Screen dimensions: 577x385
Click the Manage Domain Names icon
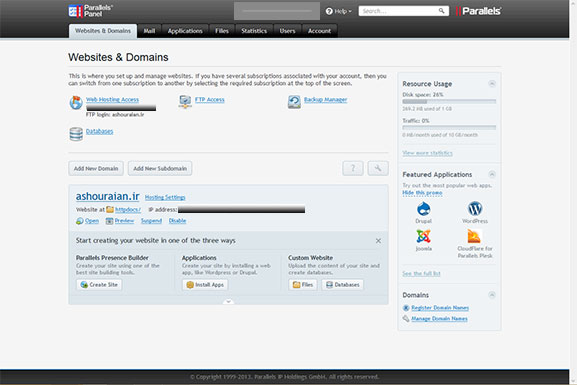pyautogui.click(x=406, y=319)
